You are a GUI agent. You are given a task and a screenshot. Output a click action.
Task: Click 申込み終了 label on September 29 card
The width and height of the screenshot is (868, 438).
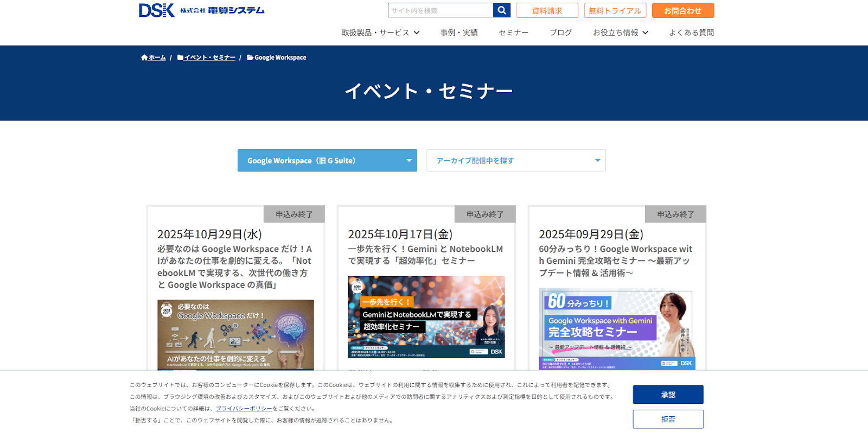[x=675, y=214]
